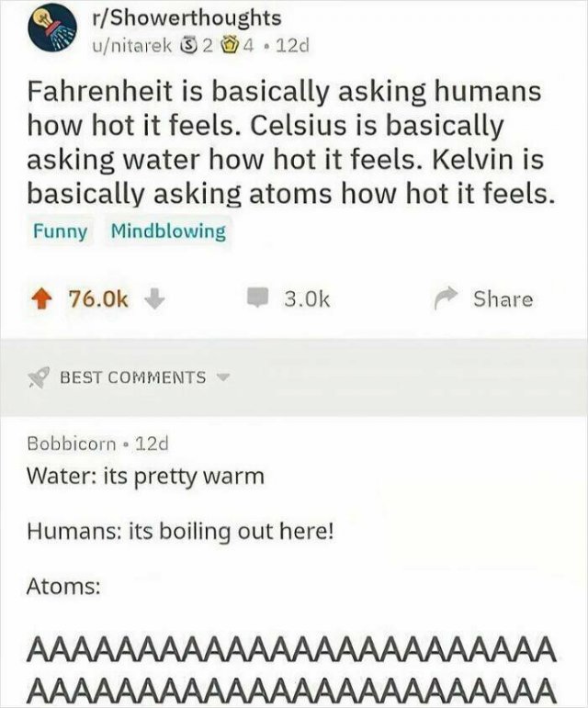Click the Share button text

[x=503, y=299]
